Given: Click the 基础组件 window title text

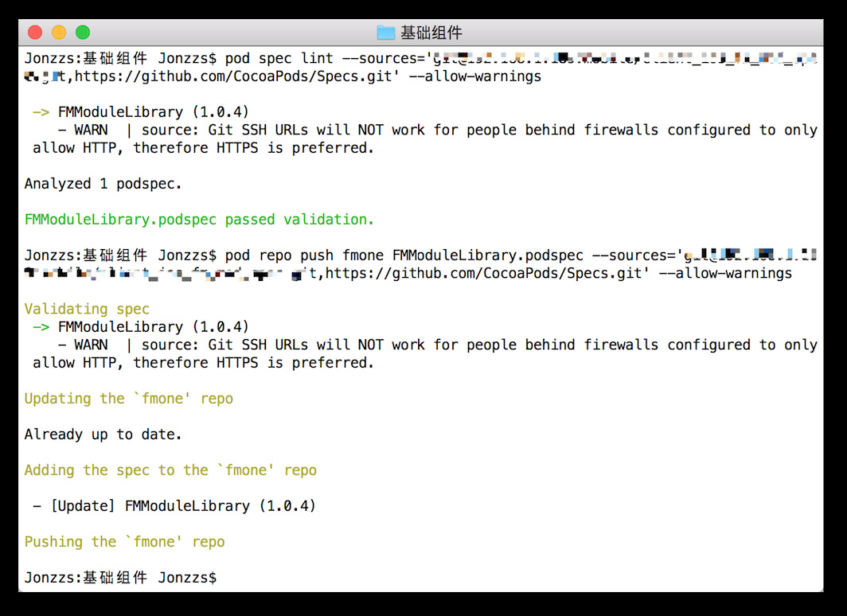Looking at the screenshot, I should pos(431,33).
